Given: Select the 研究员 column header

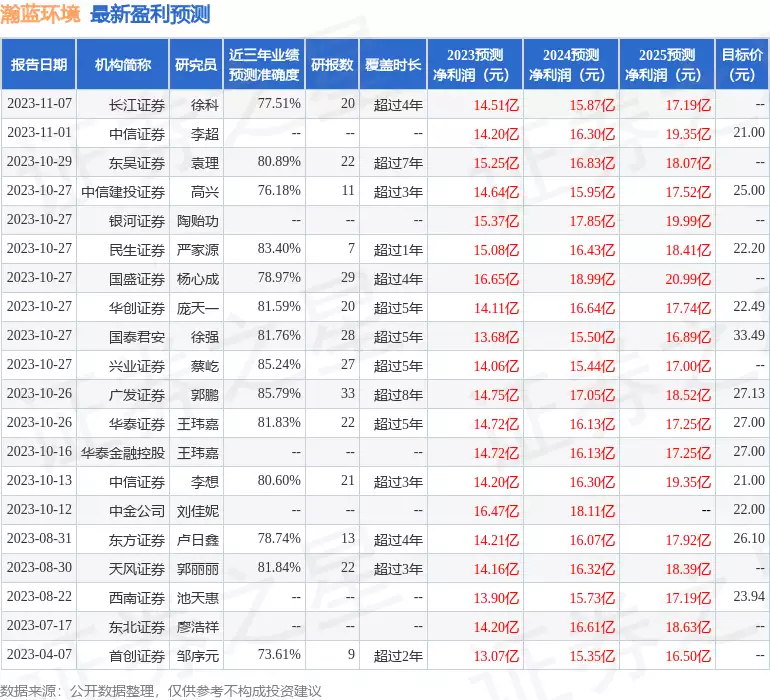Looking at the screenshot, I should (x=196, y=64).
